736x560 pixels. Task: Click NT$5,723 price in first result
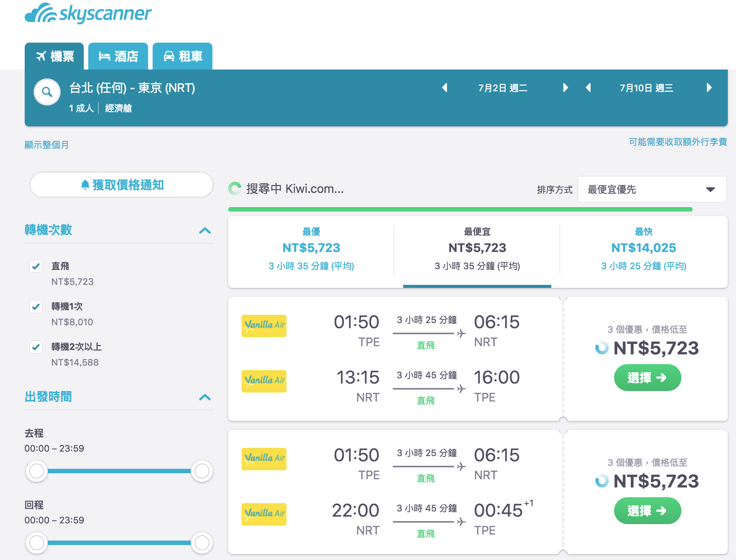click(656, 348)
